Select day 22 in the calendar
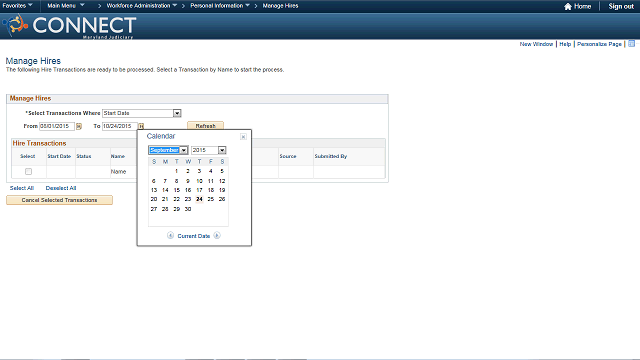This screenshot has width=640, height=360. pyautogui.click(x=176, y=199)
